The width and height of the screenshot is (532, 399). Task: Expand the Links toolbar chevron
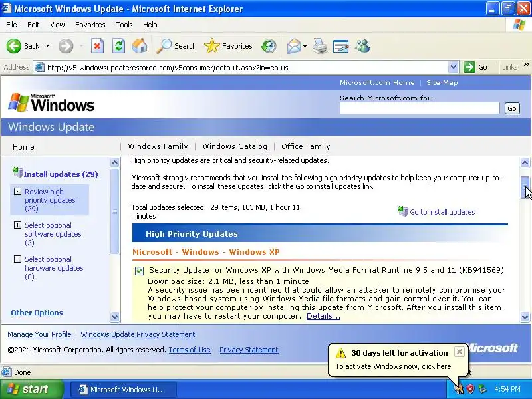tap(526, 65)
